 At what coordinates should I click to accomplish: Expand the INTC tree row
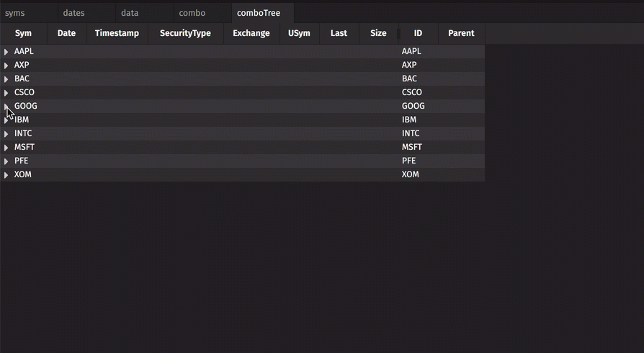tap(6, 134)
